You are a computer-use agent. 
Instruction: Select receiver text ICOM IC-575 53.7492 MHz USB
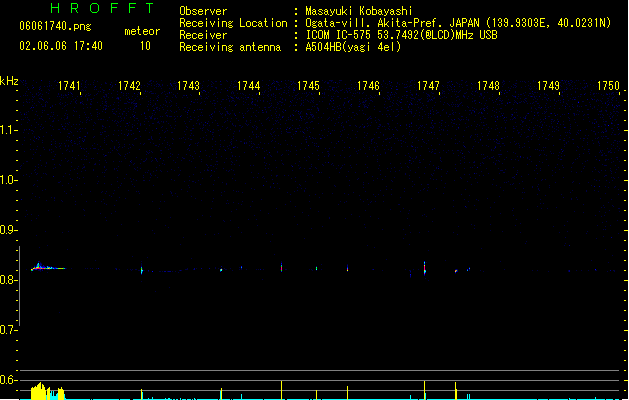coord(402,35)
